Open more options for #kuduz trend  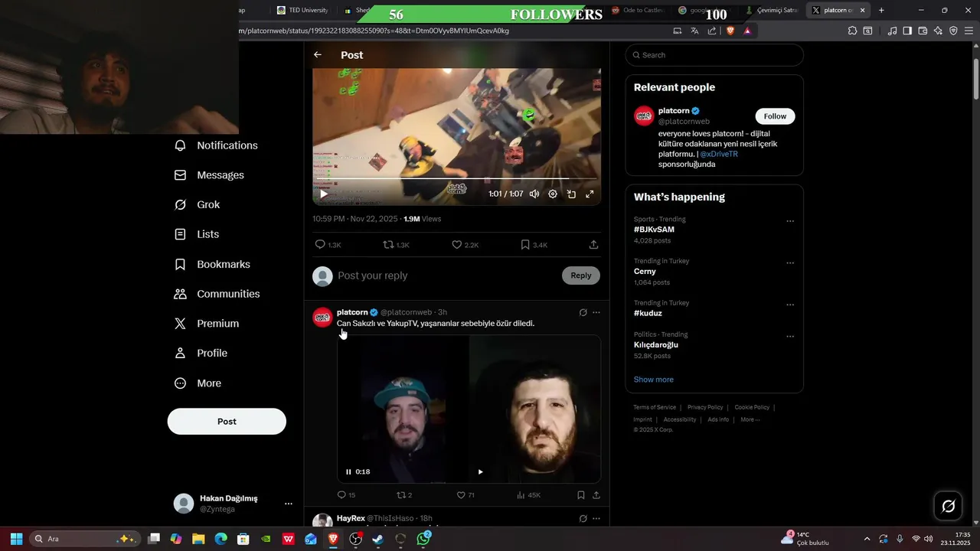tap(790, 305)
